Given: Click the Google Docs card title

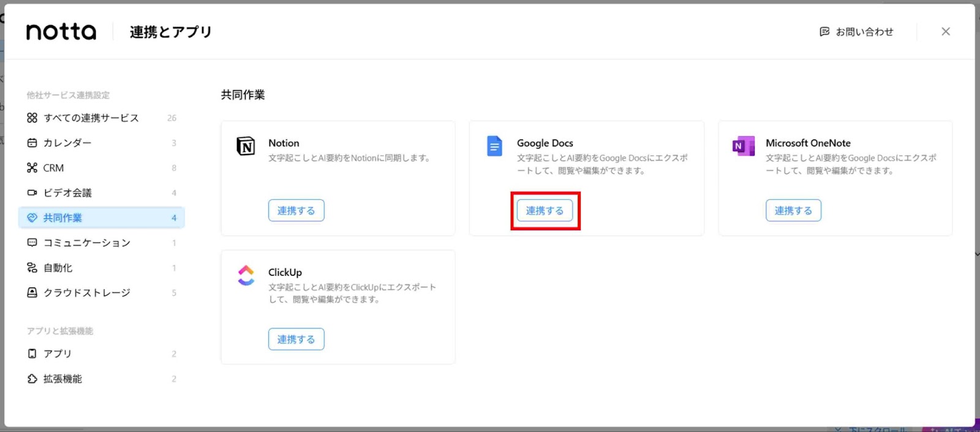Looking at the screenshot, I should pyautogui.click(x=545, y=143).
